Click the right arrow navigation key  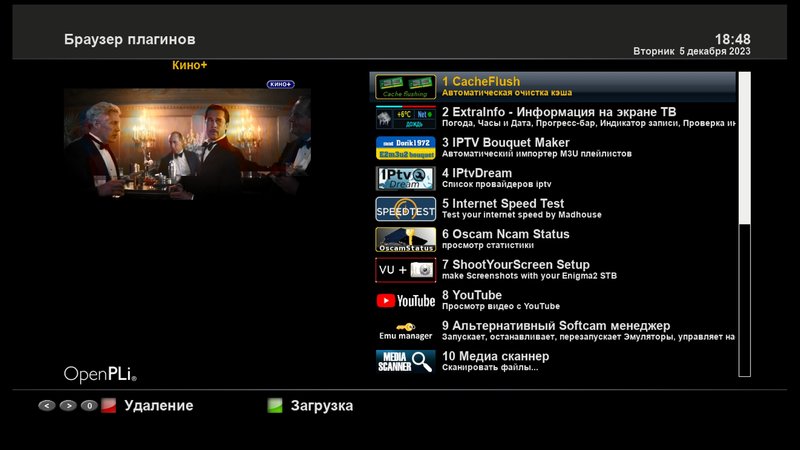(67, 406)
